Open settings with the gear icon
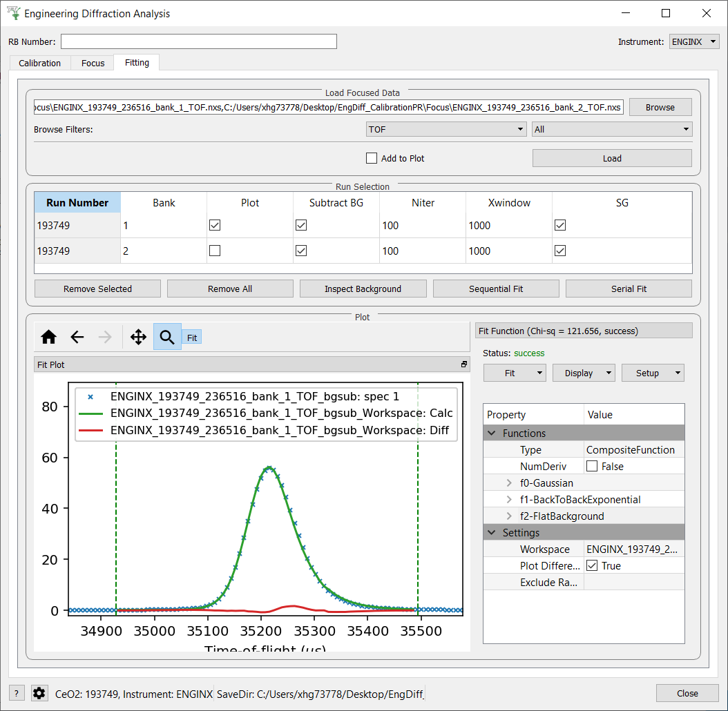Image resolution: width=728 pixels, height=711 pixels. (39, 693)
